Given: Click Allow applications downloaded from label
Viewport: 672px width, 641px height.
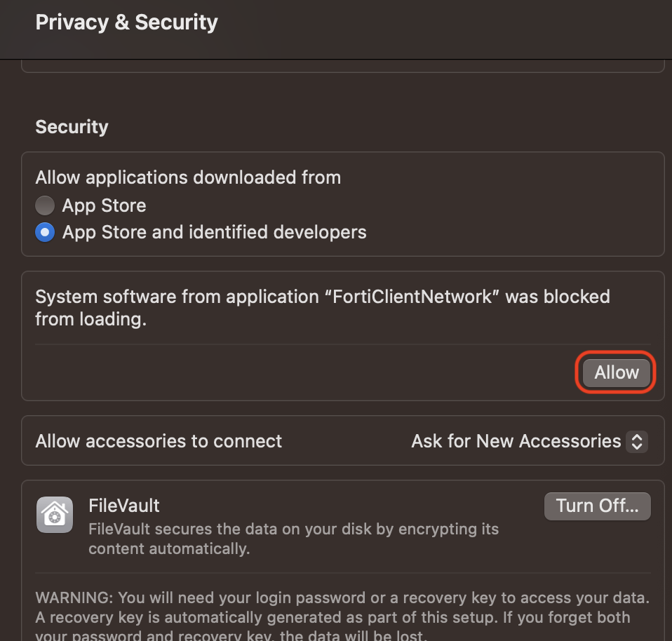Looking at the screenshot, I should point(188,177).
